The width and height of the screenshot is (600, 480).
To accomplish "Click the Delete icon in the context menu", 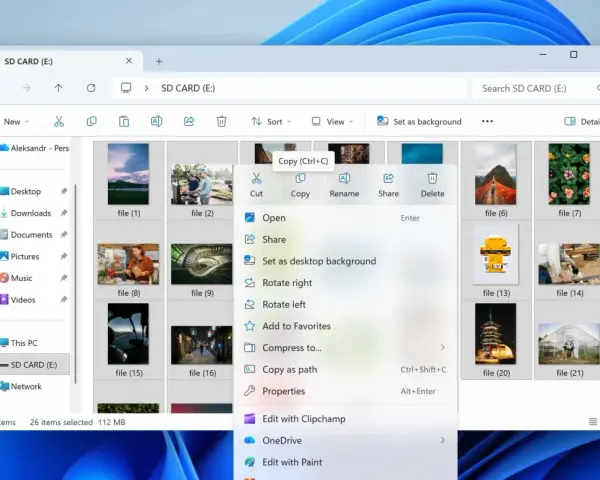I will click(x=432, y=178).
